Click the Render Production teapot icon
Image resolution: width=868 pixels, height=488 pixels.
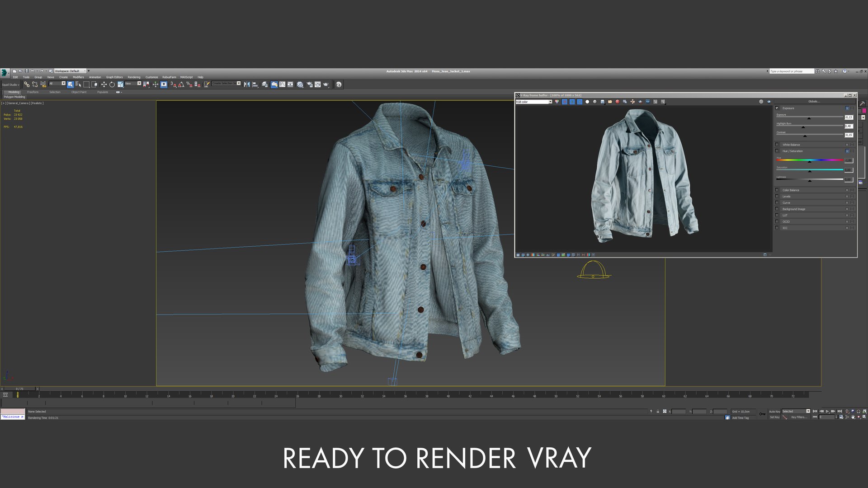(326, 84)
